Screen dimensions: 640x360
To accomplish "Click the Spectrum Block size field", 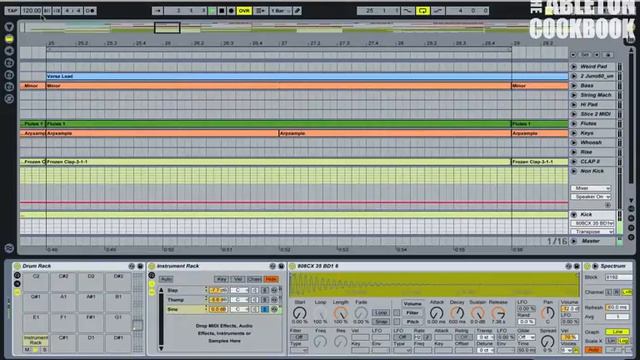I will pos(618,278).
